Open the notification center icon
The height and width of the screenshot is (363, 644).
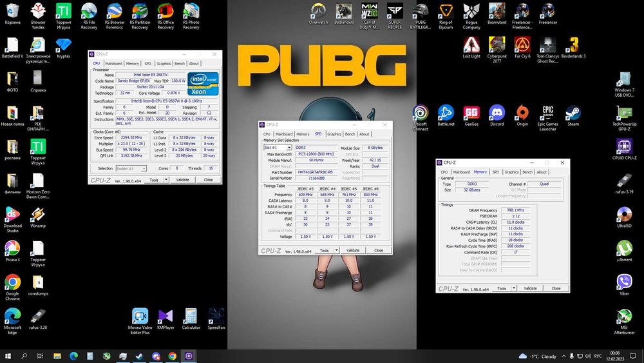click(633, 356)
